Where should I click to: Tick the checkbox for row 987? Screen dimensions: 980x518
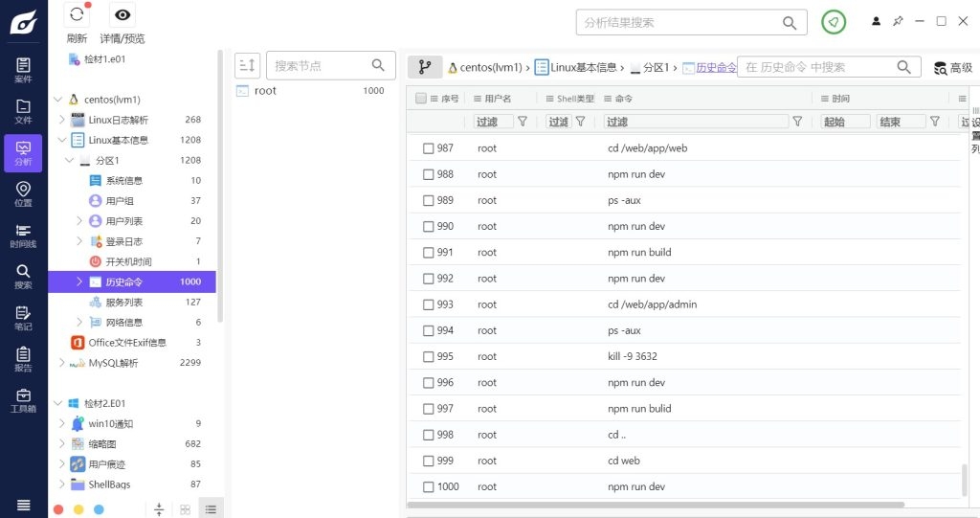429,148
